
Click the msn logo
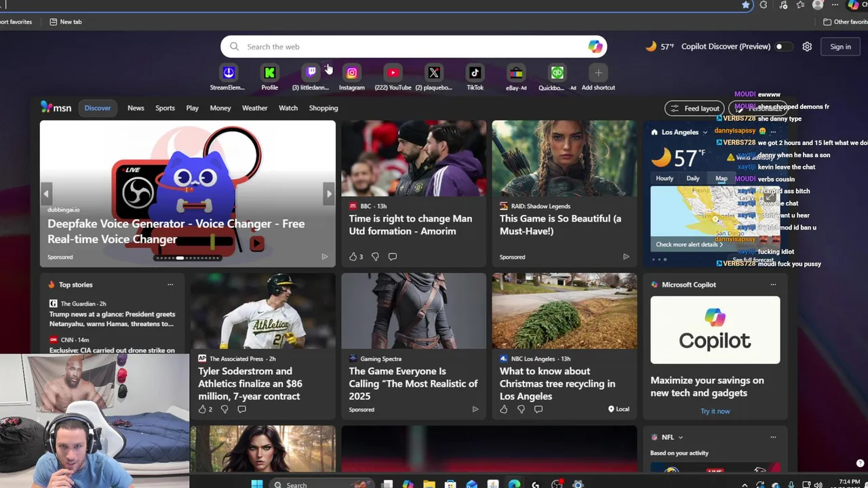pos(56,108)
